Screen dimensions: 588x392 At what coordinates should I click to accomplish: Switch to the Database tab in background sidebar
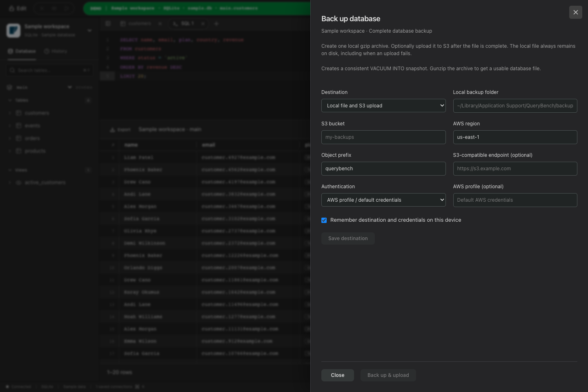click(x=22, y=51)
